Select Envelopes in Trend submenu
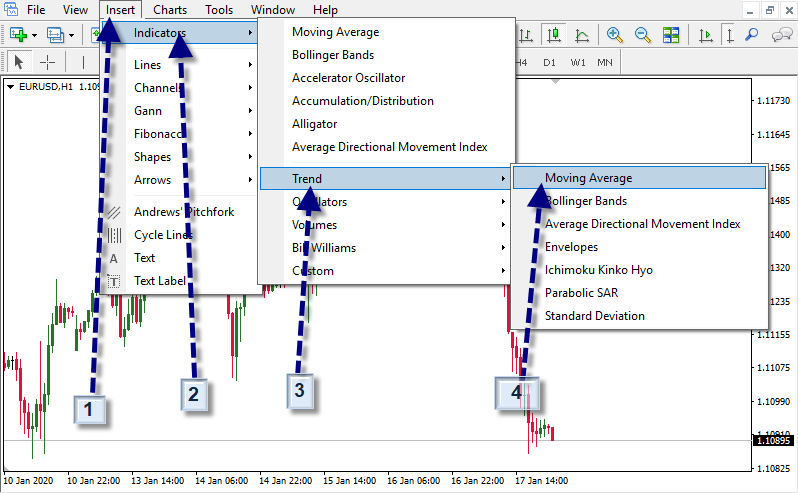Screen dimensions: 798x493 click(639, 246)
